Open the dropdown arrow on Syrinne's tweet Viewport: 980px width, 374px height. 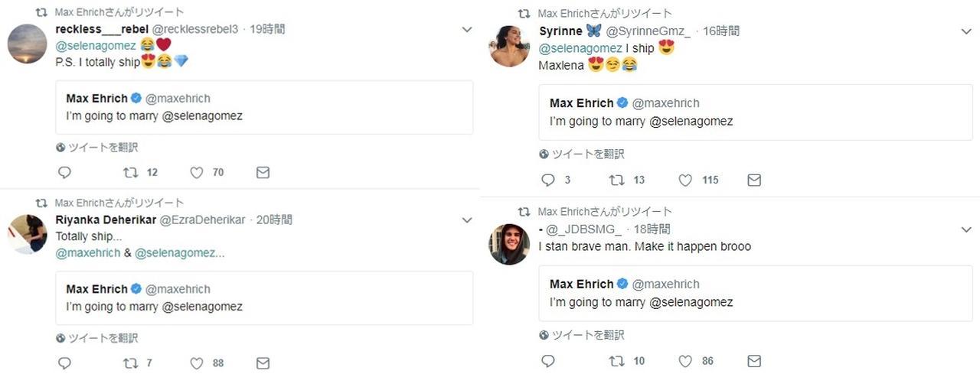(x=966, y=31)
